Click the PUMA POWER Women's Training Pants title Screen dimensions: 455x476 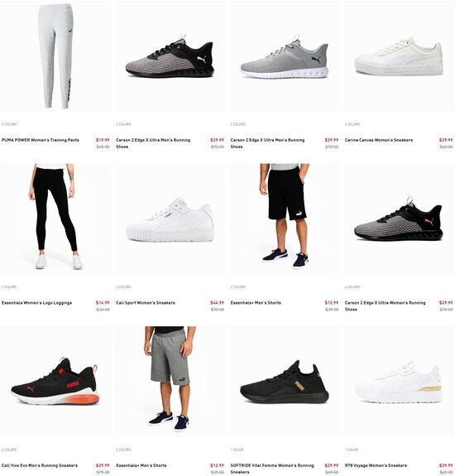click(41, 140)
